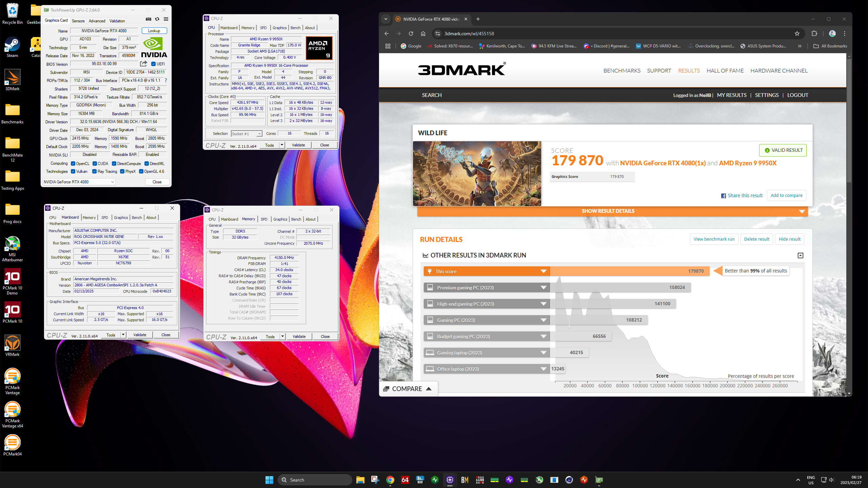Open Tools dropdown arrow in CPU-Z Mainboard window
Screen dimensions: 868x488
pyautogui.click(x=123, y=335)
